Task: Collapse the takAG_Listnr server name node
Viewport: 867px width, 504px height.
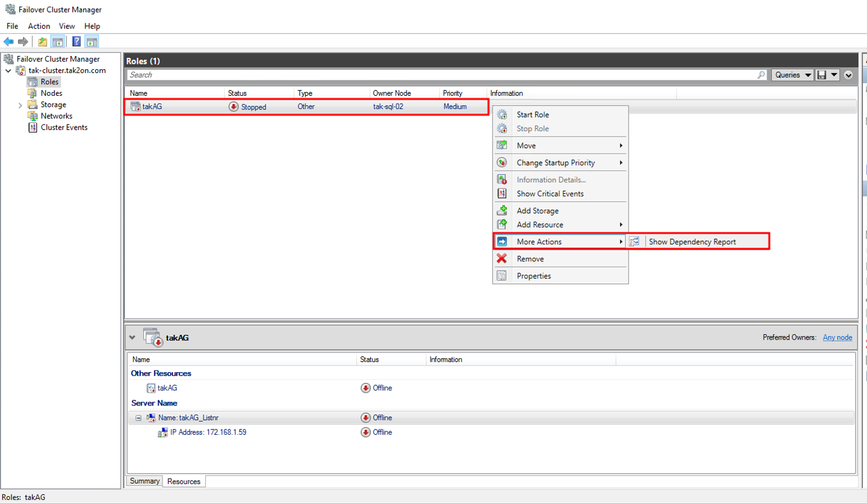Action: 138,418
